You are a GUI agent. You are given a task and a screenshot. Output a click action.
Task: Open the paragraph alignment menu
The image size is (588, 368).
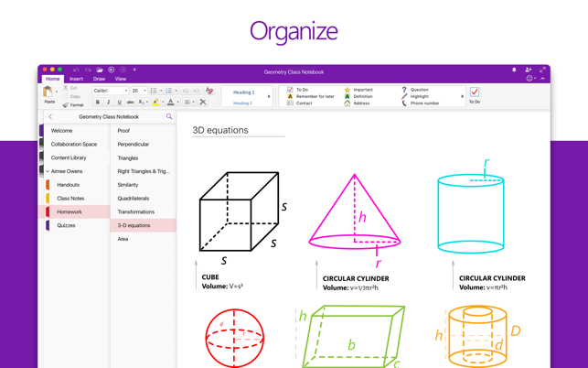click(x=189, y=103)
